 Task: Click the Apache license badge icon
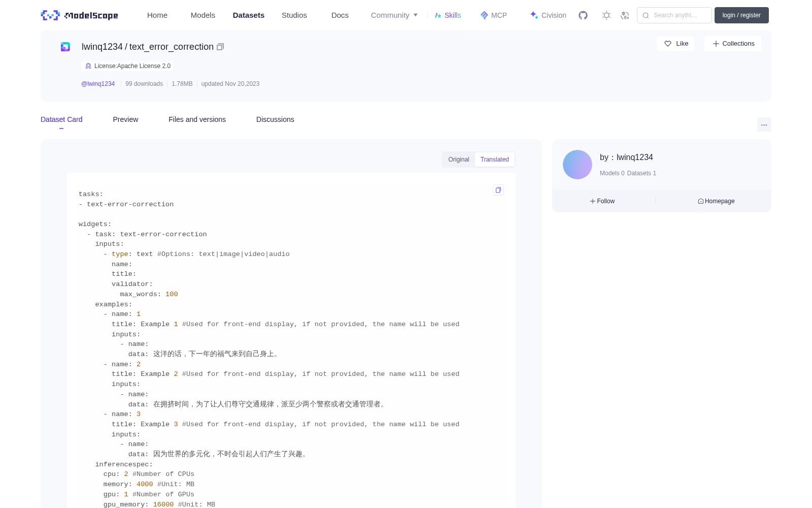point(88,66)
